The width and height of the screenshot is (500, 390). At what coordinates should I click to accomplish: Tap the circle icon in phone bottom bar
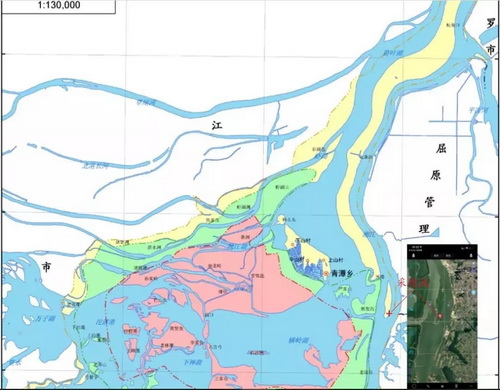(414, 386)
